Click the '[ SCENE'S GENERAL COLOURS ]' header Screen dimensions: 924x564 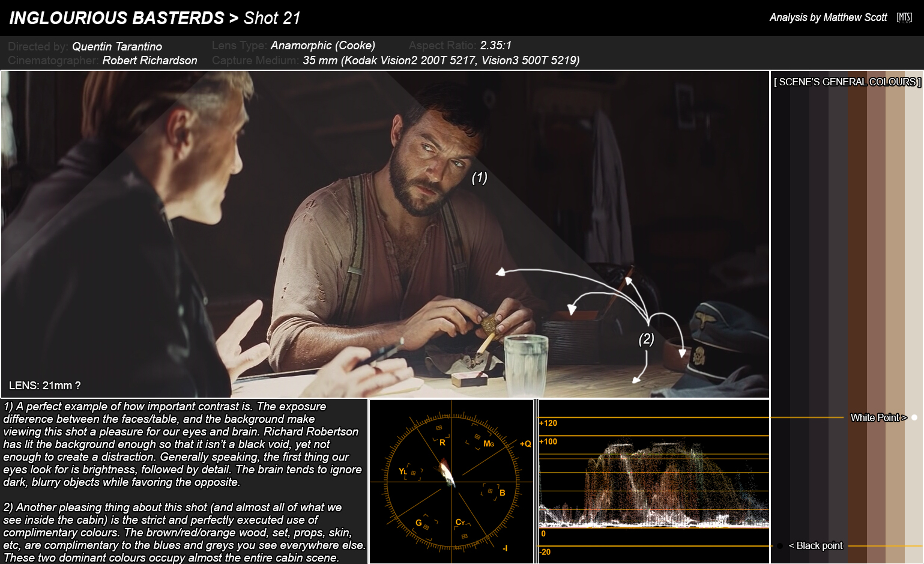tap(847, 82)
